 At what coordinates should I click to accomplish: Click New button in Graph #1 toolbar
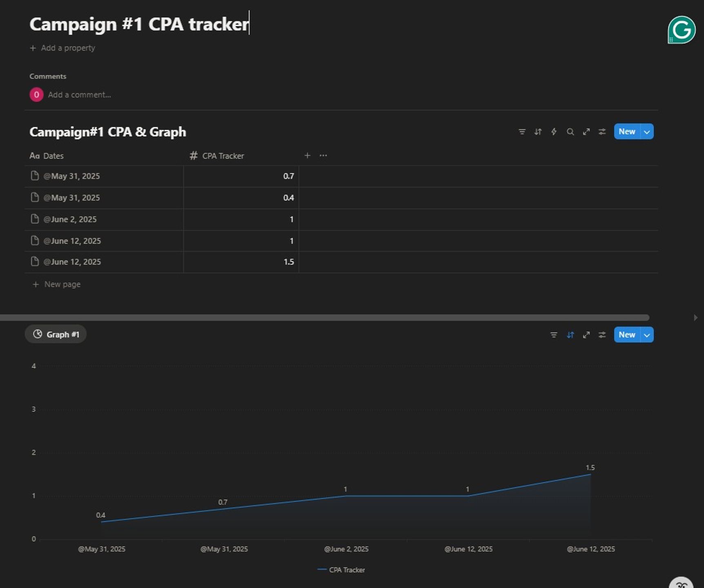(627, 335)
